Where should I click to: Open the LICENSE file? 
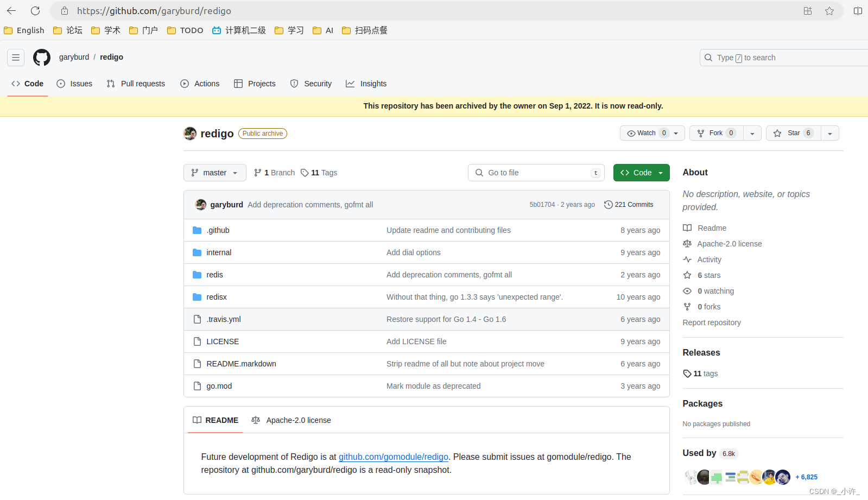click(223, 341)
